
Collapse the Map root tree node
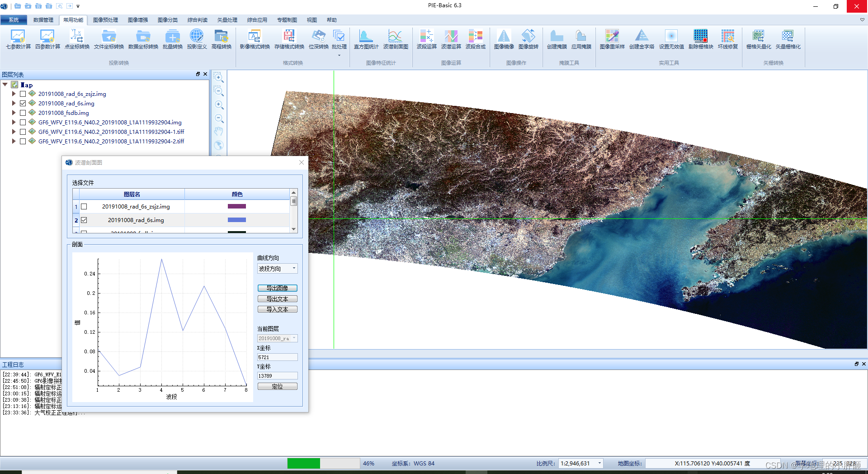pyautogui.click(x=5, y=85)
